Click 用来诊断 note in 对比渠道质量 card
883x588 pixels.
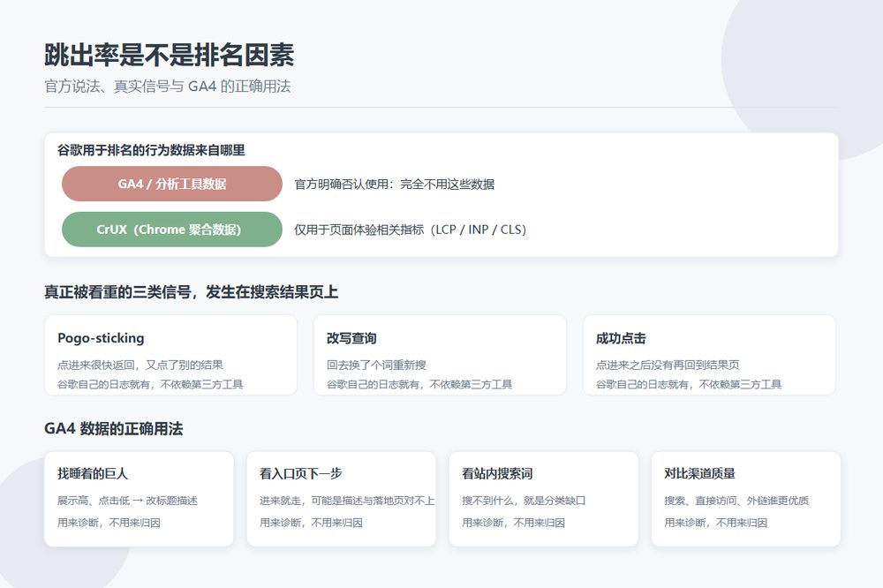click(715, 523)
